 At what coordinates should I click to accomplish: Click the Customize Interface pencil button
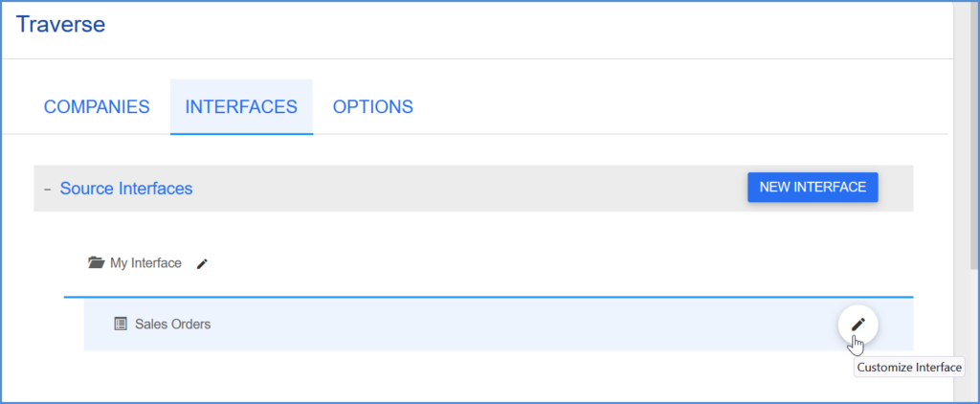pyautogui.click(x=857, y=325)
